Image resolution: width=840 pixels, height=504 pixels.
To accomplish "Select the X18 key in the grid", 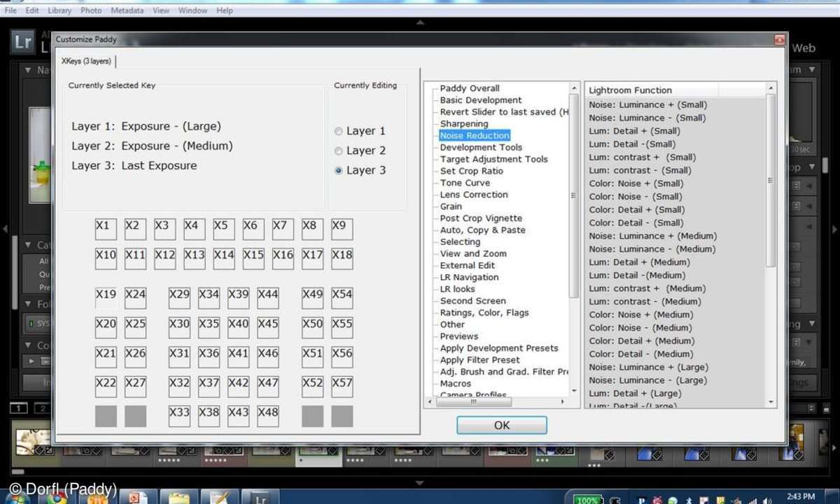I will coord(342,258).
